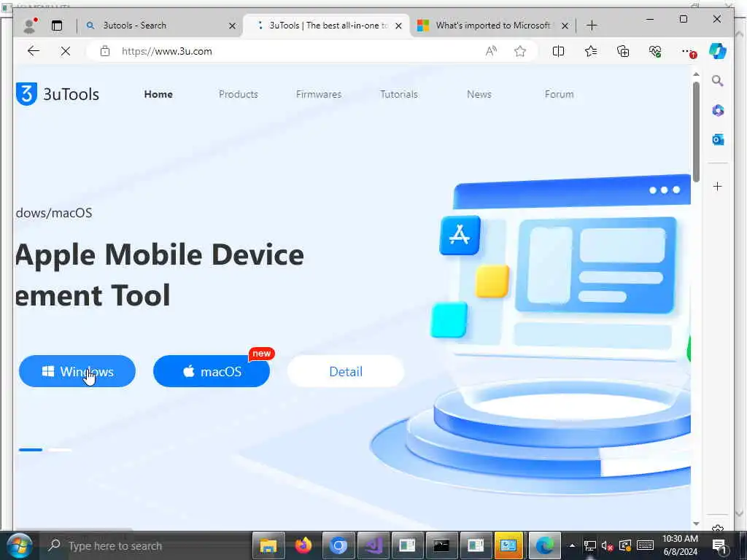Open Microsoft Edge taskbar icon

544,545
